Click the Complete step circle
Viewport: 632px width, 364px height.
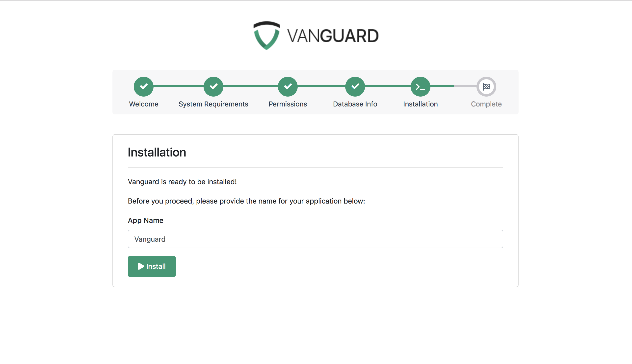click(487, 86)
